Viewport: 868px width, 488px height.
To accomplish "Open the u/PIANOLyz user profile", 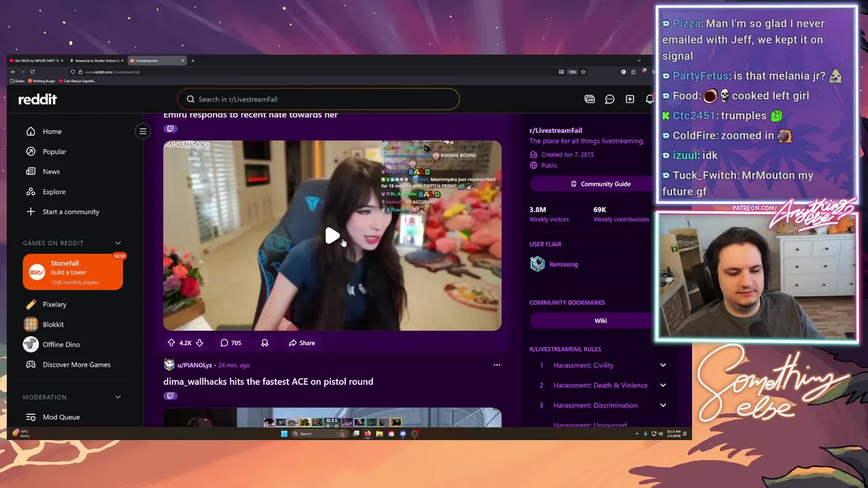I will (x=195, y=365).
